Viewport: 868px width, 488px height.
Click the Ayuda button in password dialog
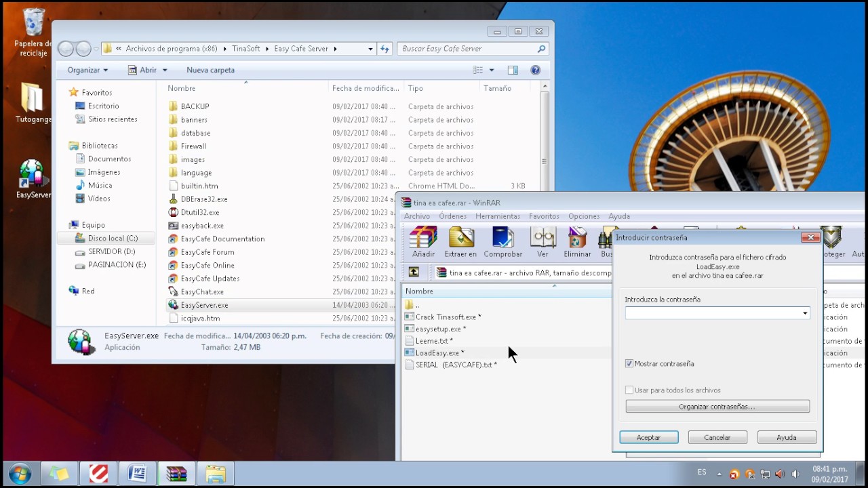click(787, 437)
